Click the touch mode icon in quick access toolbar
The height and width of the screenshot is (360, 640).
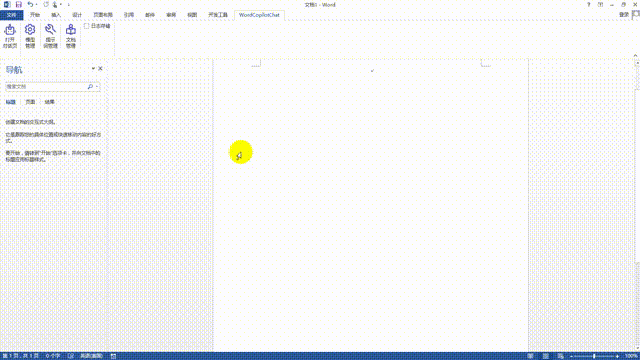(55, 4)
